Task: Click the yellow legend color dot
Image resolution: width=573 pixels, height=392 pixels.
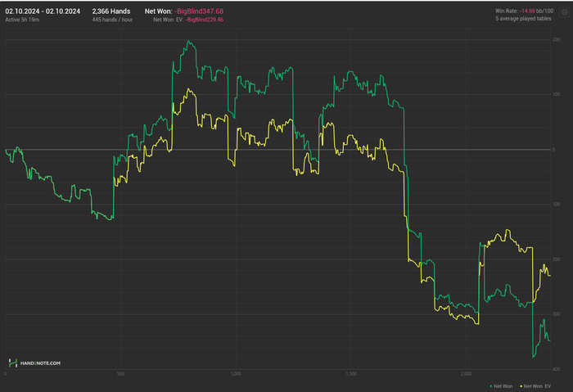Action: pos(521,386)
